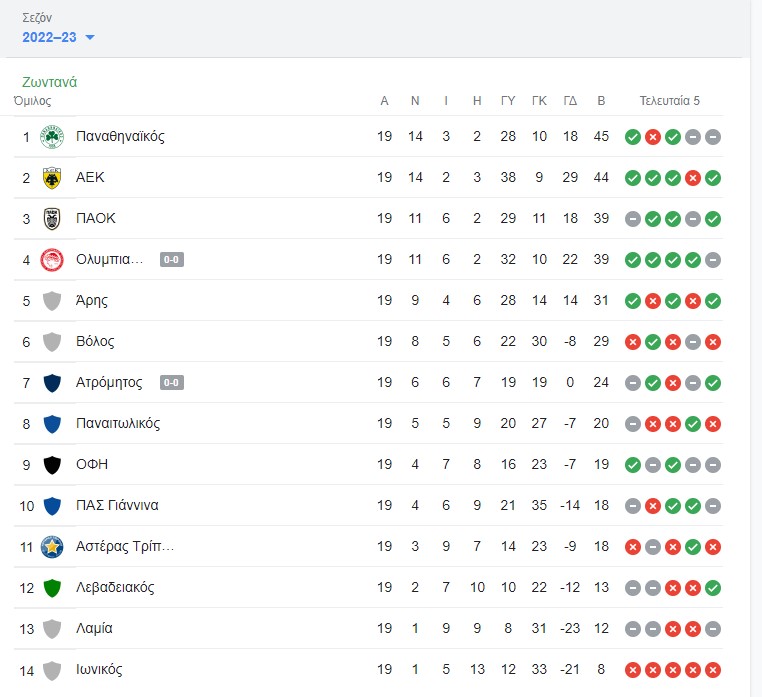Click the Αστέρας Τρίπολης star logo
The width and height of the screenshot is (762, 697).
click(x=52, y=547)
